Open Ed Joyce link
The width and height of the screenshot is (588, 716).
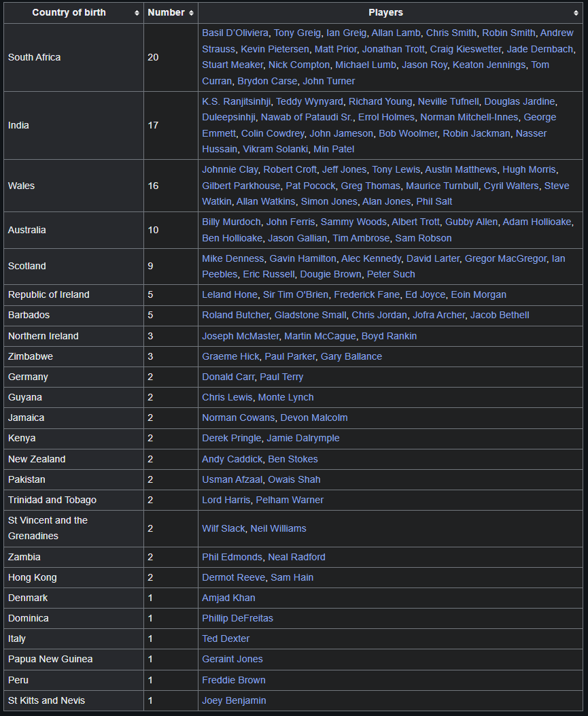click(426, 294)
